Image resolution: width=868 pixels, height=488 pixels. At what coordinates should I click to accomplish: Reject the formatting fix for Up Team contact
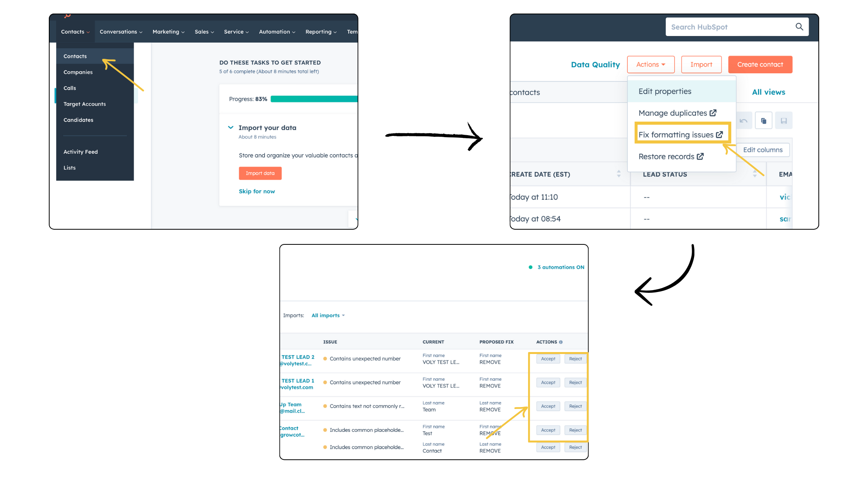tap(575, 406)
